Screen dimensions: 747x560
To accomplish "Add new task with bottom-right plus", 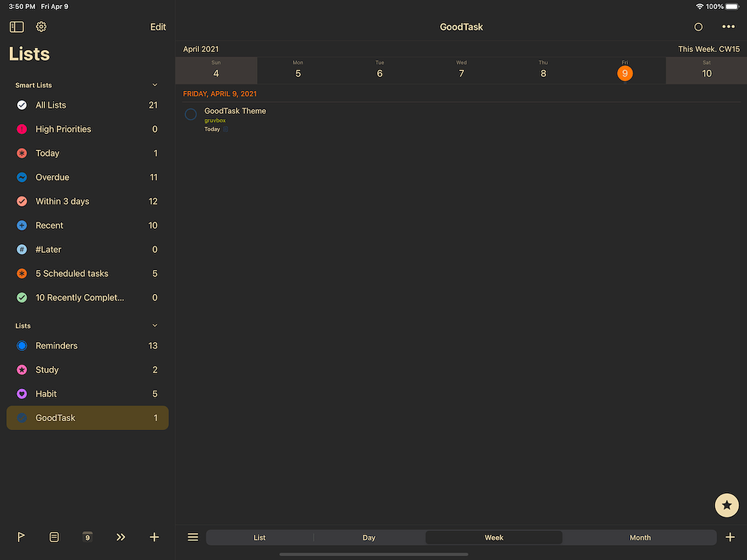I will (730, 537).
